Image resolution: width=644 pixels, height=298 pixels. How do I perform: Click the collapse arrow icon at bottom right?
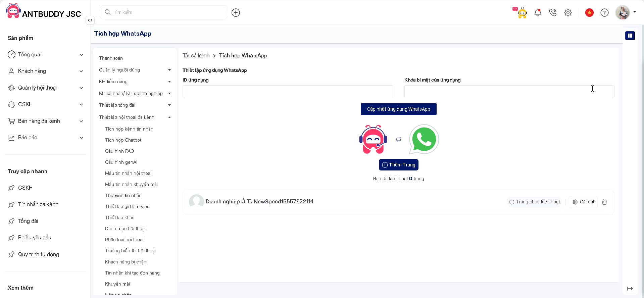(630, 289)
